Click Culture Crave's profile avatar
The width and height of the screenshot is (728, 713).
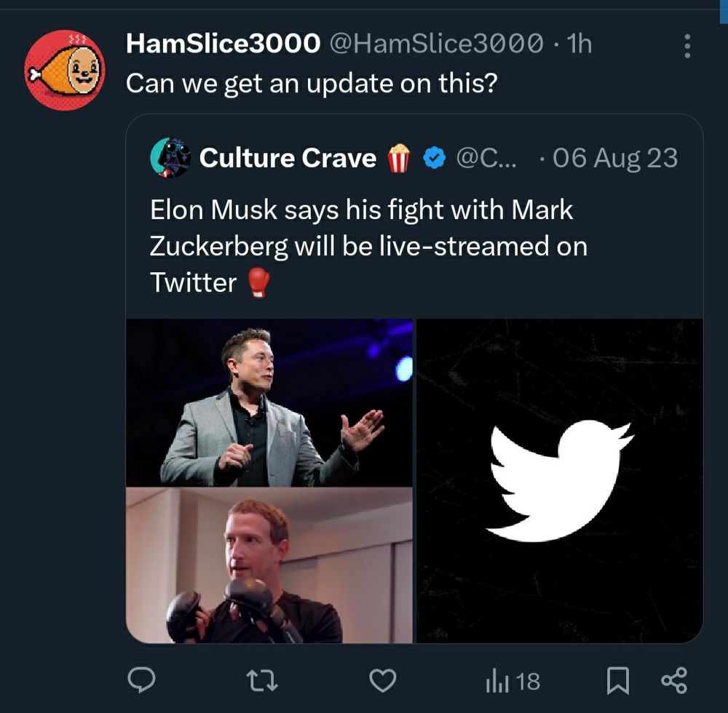pyautogui.click(x=170, y=158)
